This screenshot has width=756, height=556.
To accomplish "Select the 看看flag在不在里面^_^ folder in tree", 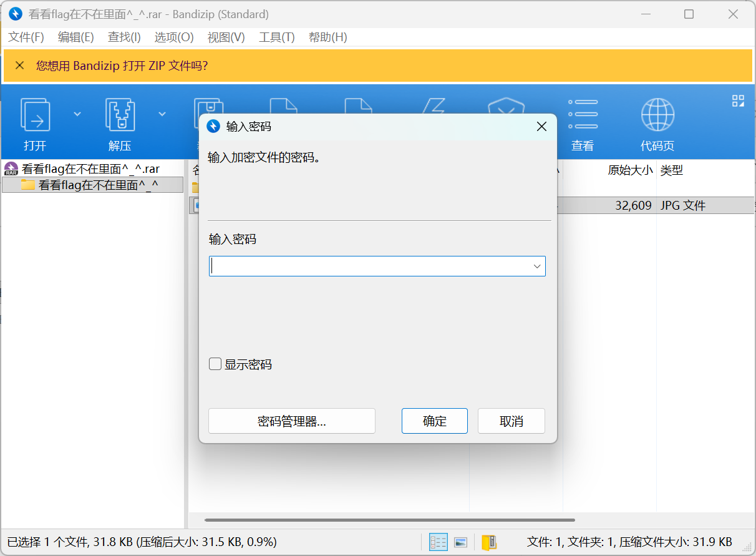I will click(x=98, y=185).
